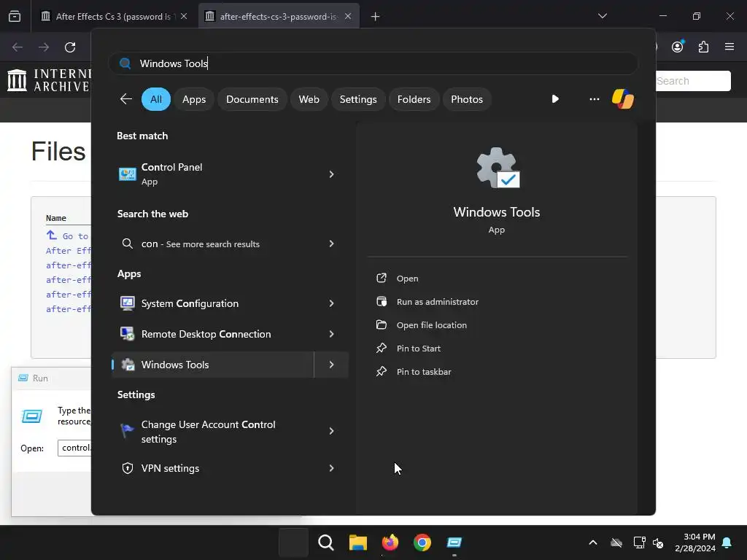The image size is (747, 560).
Task: Expand System Configuration chevron
Action: click(332, 303)
